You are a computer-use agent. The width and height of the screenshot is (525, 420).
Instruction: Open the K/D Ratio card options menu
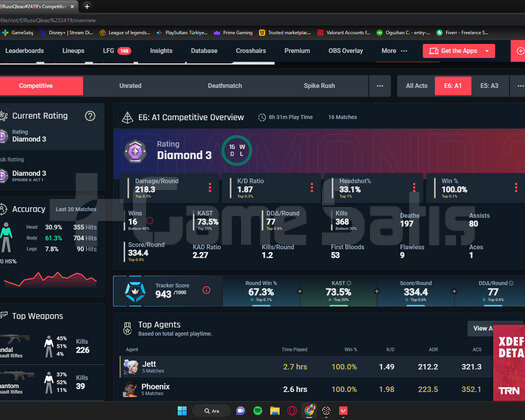pos(312,188)
